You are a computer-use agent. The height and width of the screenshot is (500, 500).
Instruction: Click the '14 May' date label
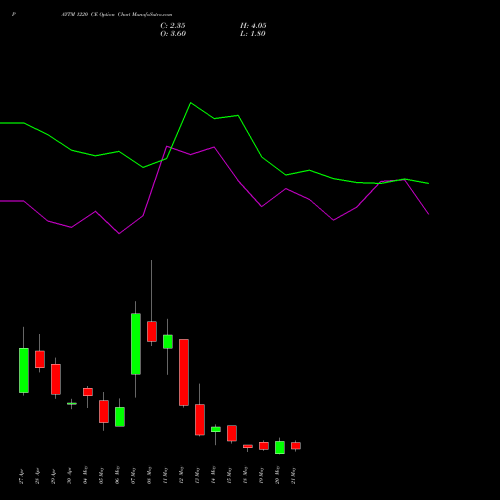tap(214, 475)
